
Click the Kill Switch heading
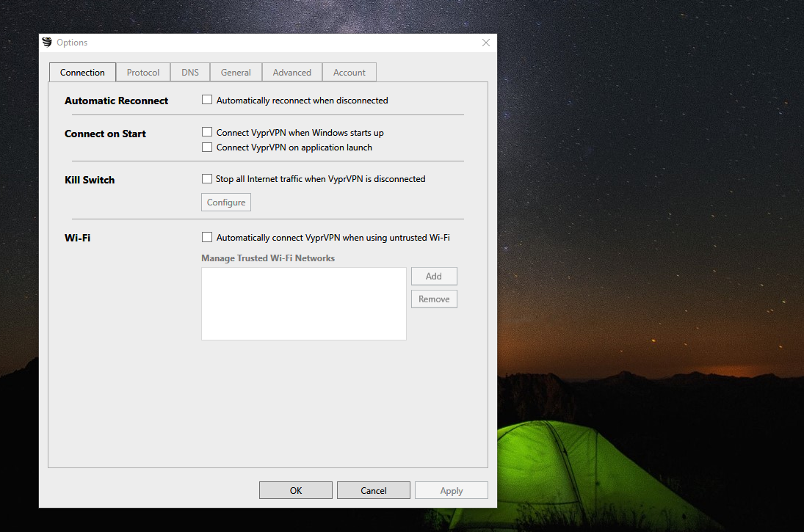coord(90,180)
